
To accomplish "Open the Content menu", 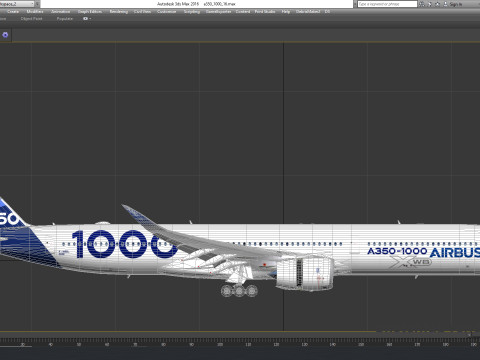I will point(243,12).
